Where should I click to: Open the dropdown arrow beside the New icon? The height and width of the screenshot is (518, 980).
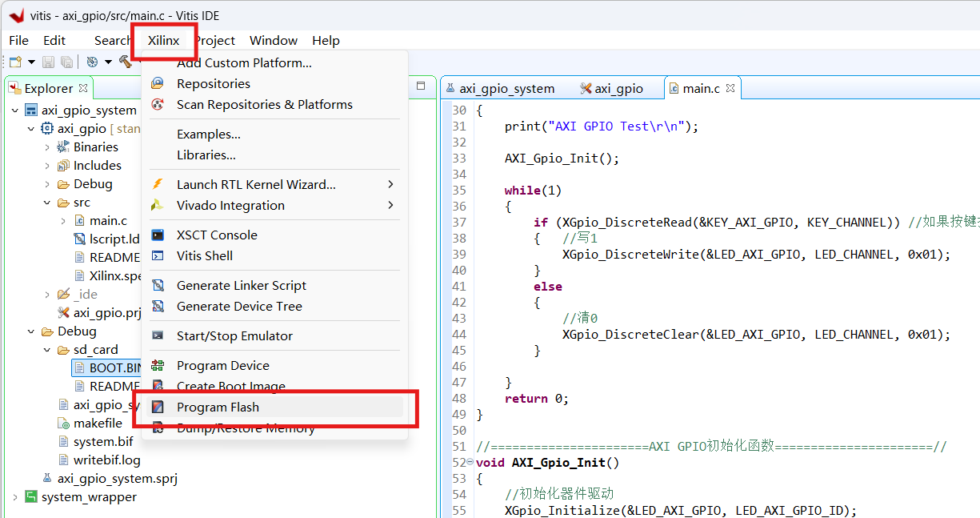[31, 62]
